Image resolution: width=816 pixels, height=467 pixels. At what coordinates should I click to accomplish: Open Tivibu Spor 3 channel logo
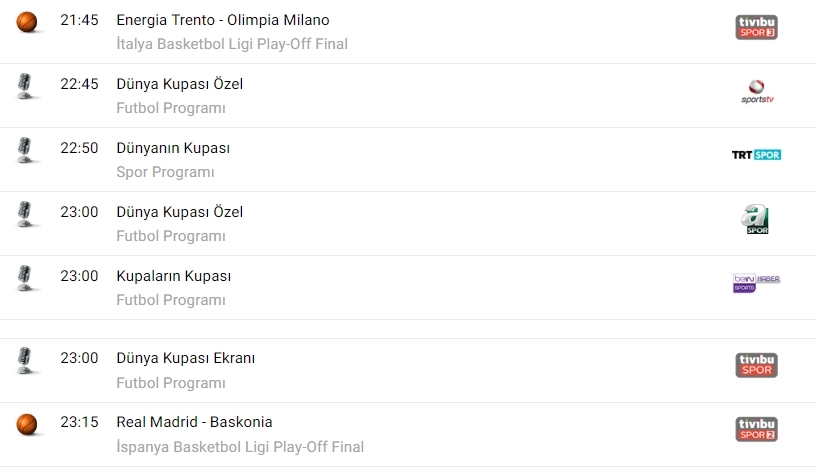(x=756, y=28)
